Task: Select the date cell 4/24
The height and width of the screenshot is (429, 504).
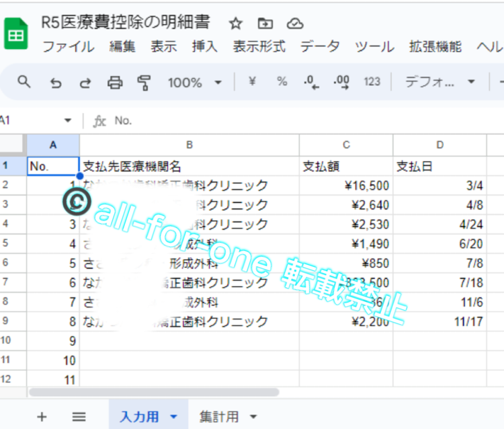Action: (439, 225)
